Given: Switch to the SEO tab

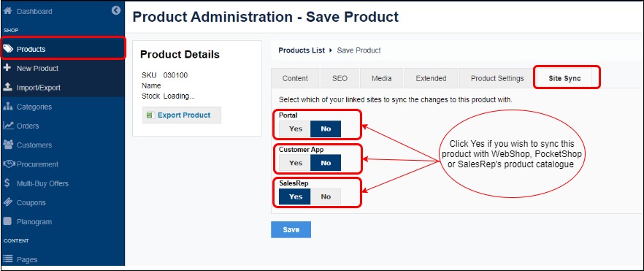Looking at the screenshot, I should [x=340, y=78].
